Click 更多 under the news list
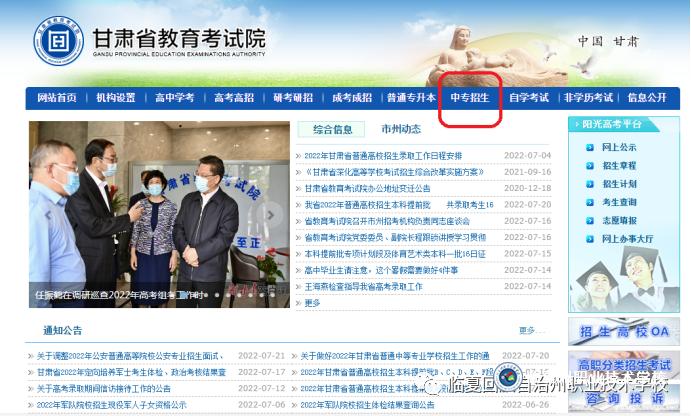 coord(312,303)
